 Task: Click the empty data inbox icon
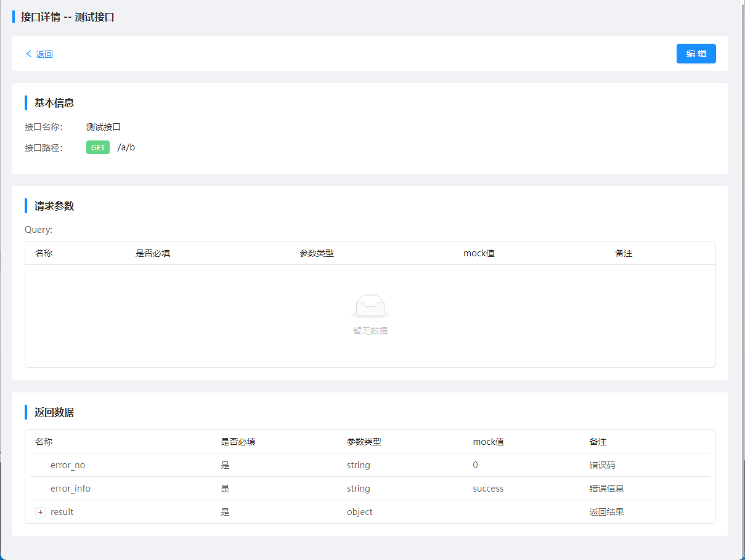point(370,306)
